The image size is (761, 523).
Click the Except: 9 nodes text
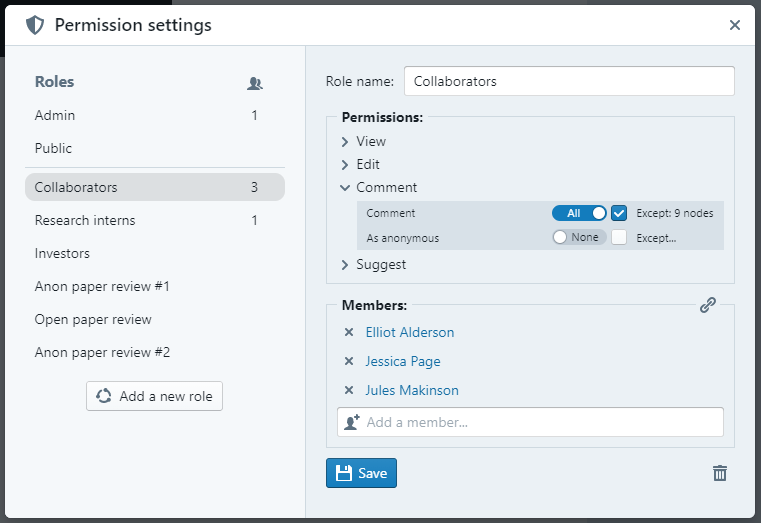coord(675,213)
